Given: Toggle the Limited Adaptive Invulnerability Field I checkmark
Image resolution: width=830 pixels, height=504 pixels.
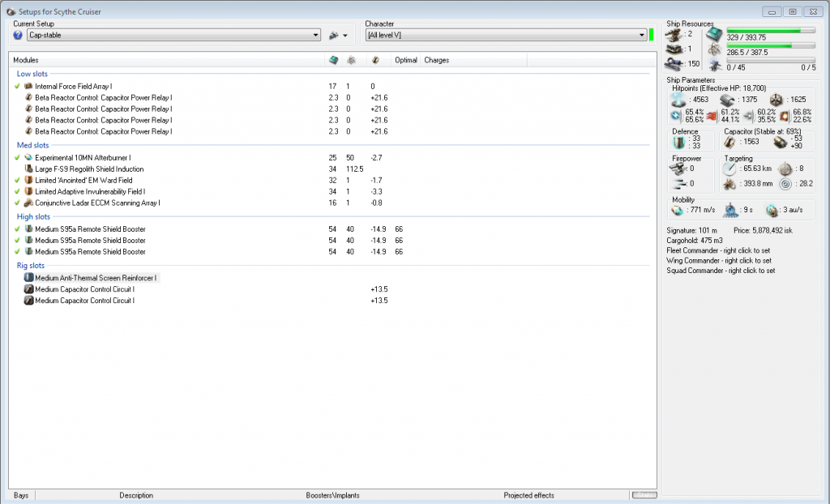Looking at the screenshot, I should pos(17,191).
